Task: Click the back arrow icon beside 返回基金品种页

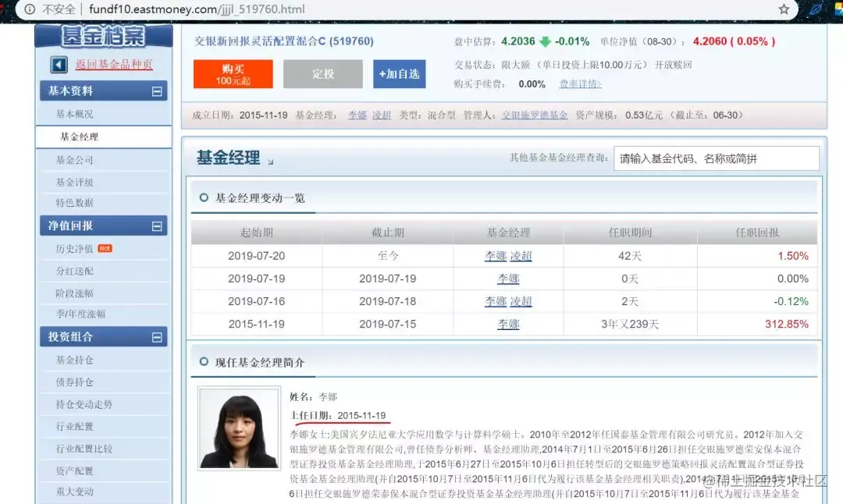Action: [x=59, y=65]
